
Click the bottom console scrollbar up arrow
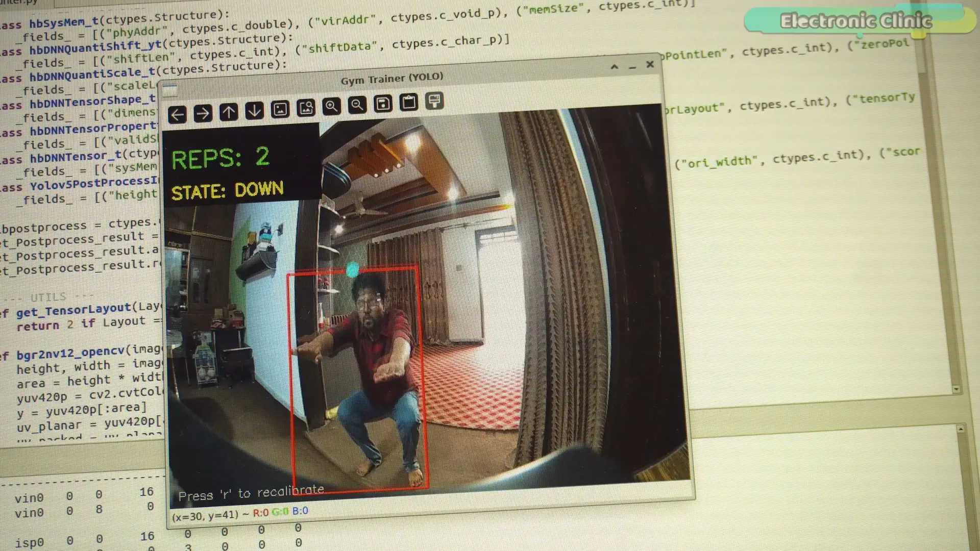point(961,430)
